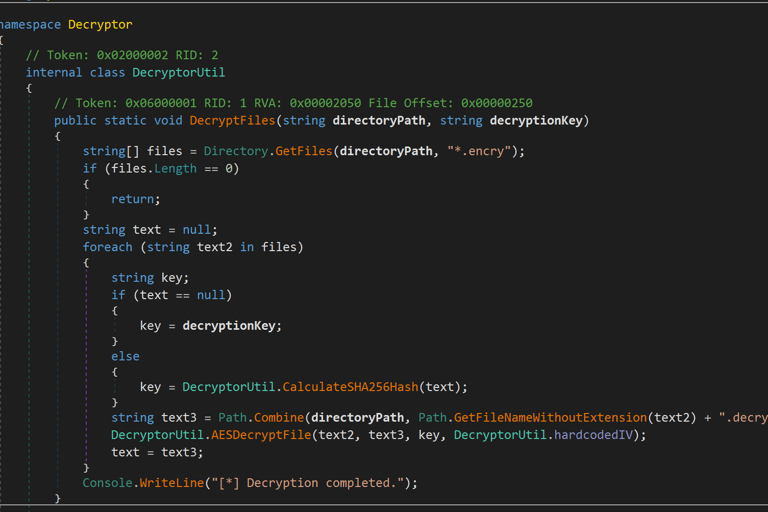Click the Directory type name
The image size is (768, 512).
click(236, 151)
